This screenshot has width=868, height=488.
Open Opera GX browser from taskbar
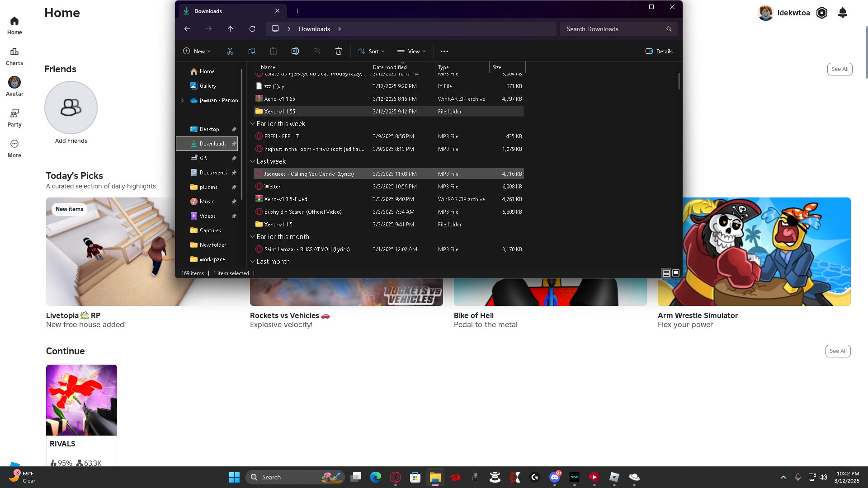396,477
